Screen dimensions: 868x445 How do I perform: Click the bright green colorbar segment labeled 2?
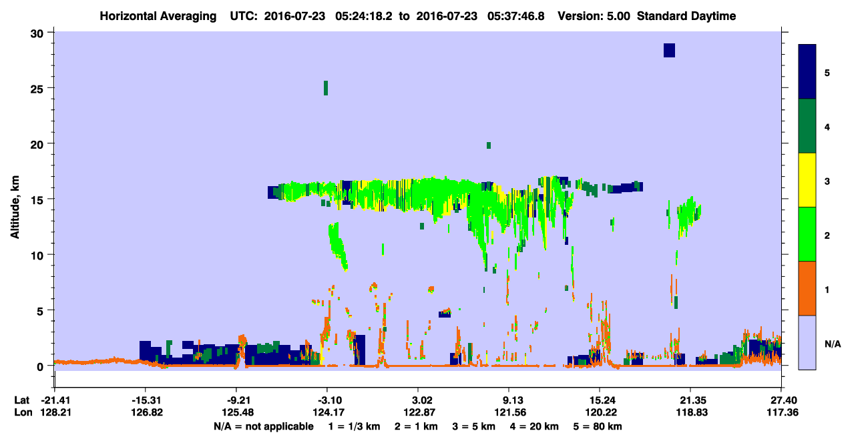pos(807,234)
